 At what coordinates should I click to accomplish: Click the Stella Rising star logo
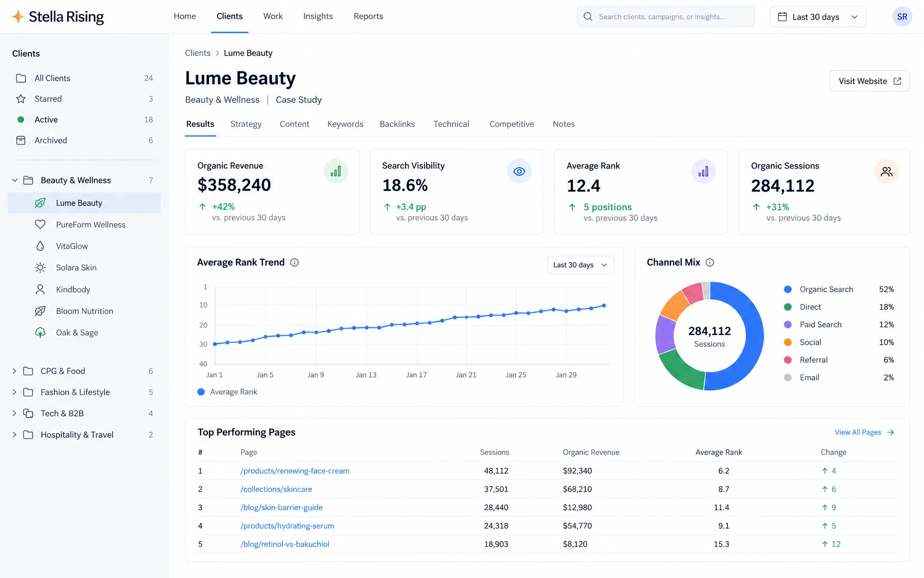[18, 17]
